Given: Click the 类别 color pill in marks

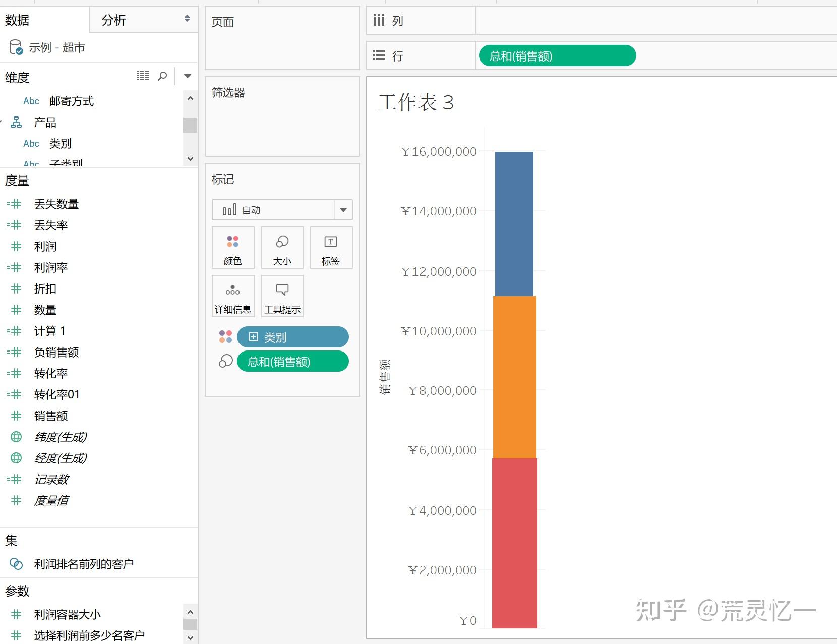Looking at the screenshot, I should point(293,337).
